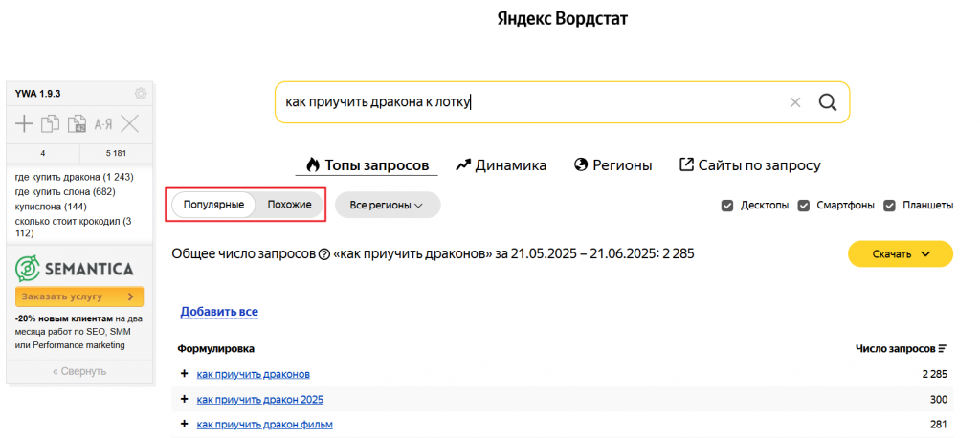Switch to the Динамика tab
The width and height of the screenshot is (980, 438).
click(x=501, y=165)
